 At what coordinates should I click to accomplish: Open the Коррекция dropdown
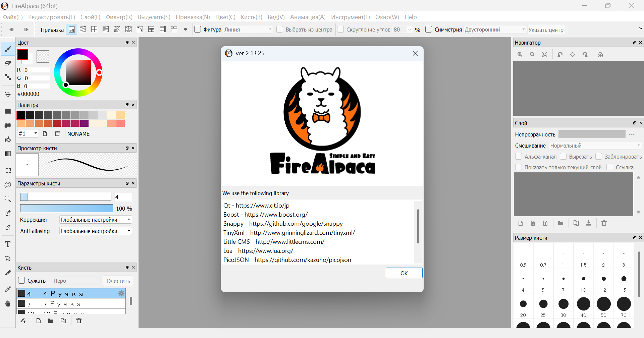point(96,220)
